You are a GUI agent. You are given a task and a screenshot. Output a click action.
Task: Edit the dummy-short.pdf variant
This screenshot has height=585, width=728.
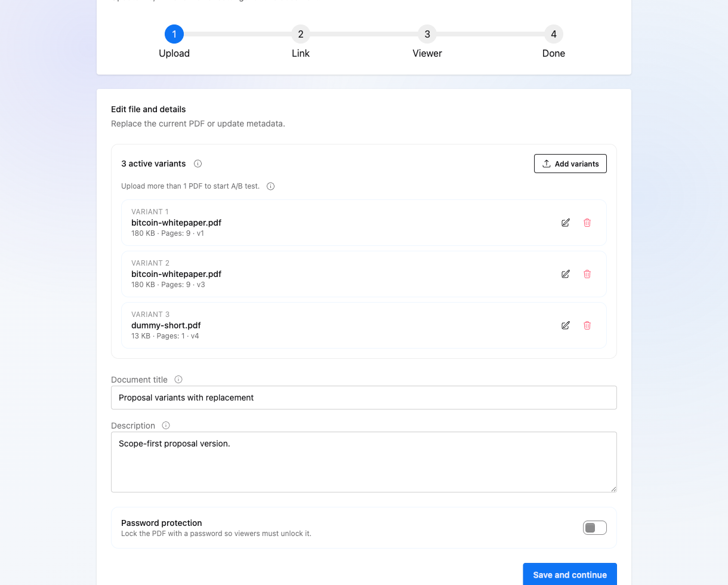pyautogui.click(x=566, y=325)
